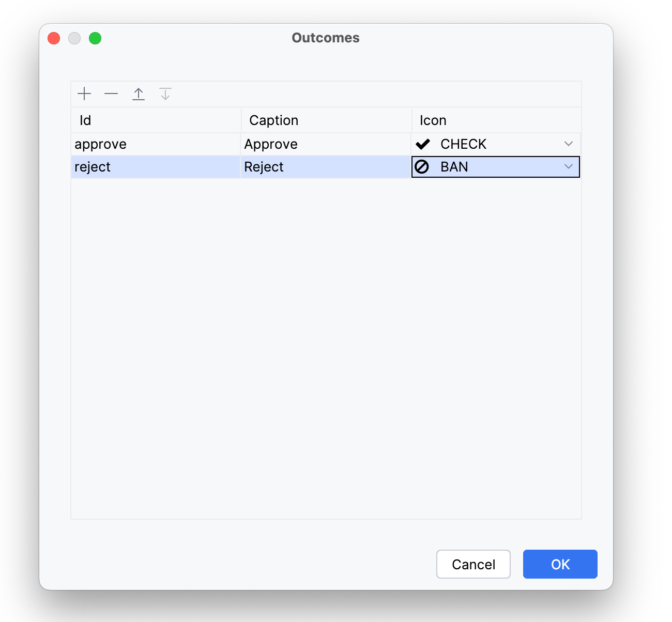This screenshot has height=622, width=672.
Task: Click the green zoom window button
Action: [x=95, y=38]
